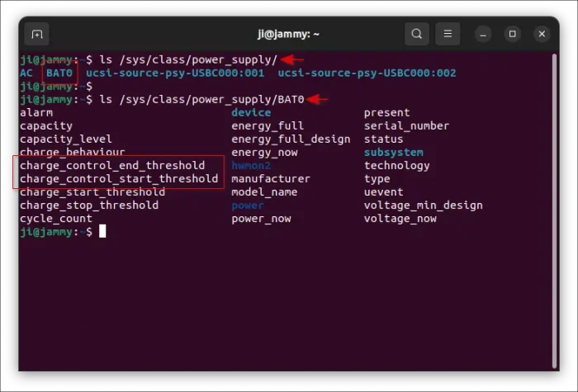Click the ucsi-source-psy-USBC000:001 entry

coord(175,73)
